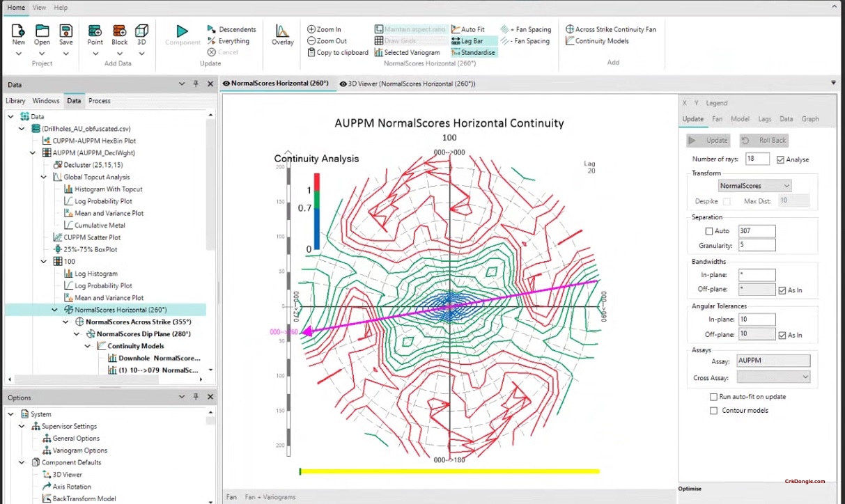The height and width of the screenshot is (504, 845).
Task: Enable Auto separation checkbox
Action: click(709, 231)
